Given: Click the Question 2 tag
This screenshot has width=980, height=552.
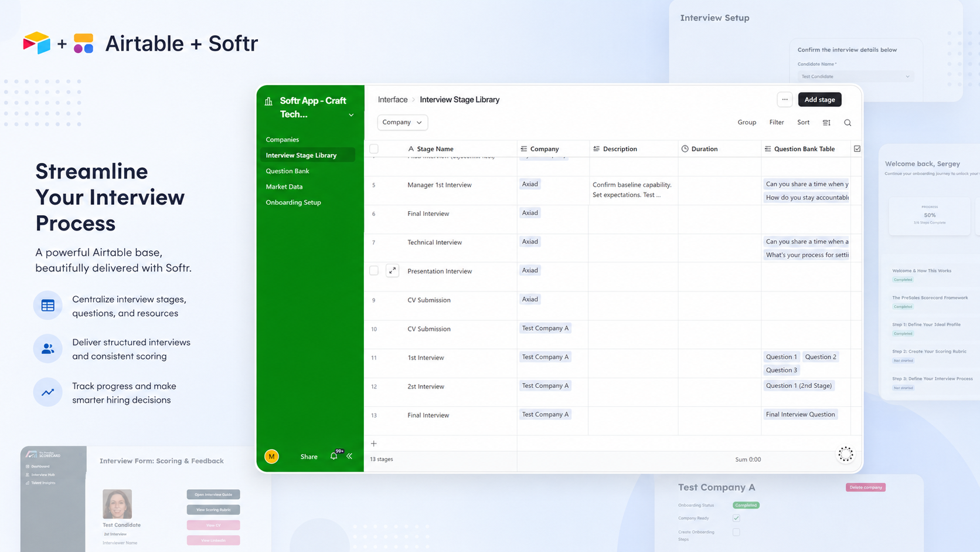Looking at the screenshot, I should point(821,357).
